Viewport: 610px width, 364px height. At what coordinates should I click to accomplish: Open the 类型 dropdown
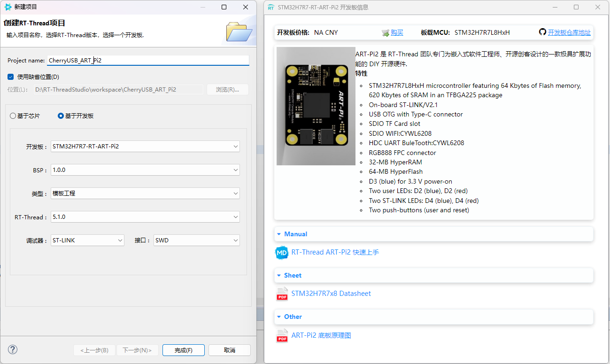145,194
